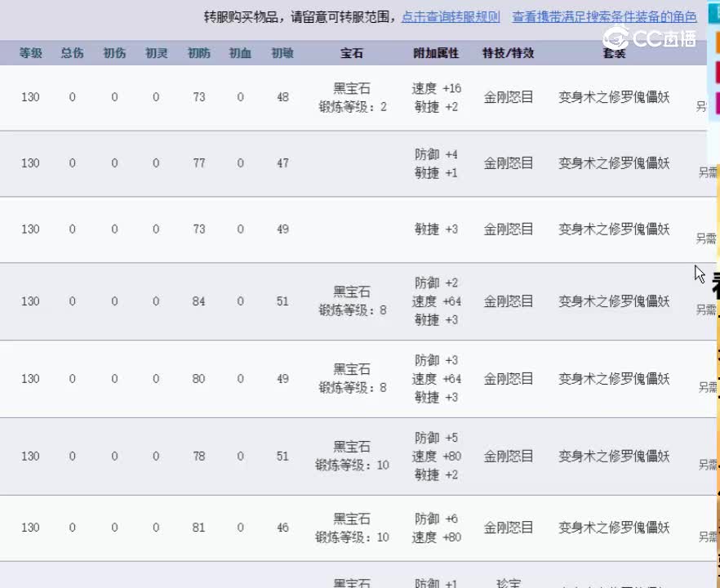Select the 初敏 value 46
Screen dimensions: 720x588
[282, 528]
